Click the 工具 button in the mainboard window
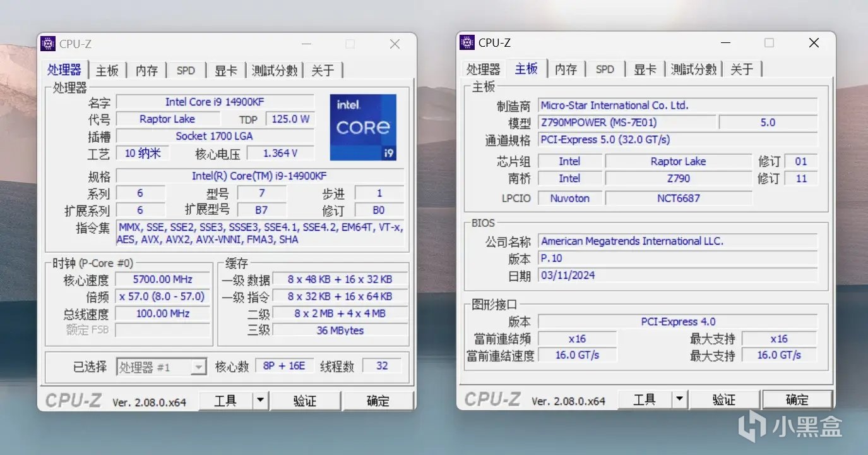The width and height of the screenshot is (868, 455). pyautogui.click(x=645, y=399)
